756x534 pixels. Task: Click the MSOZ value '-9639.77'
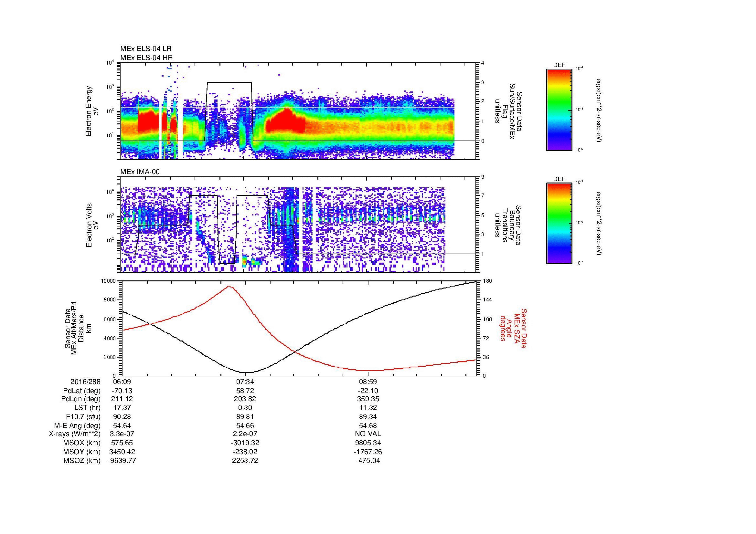click(x=122, y=461)
